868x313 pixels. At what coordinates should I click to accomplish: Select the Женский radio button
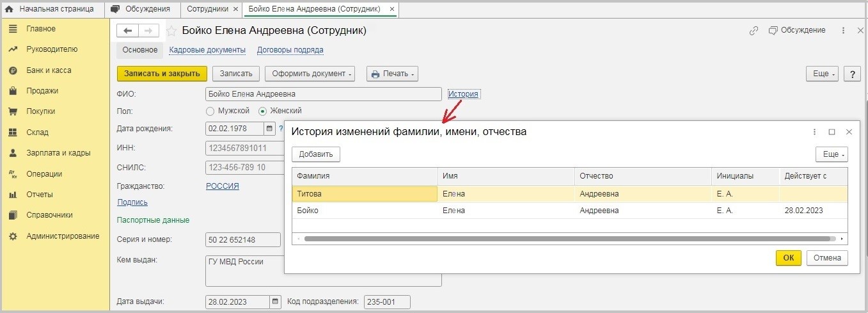(x=263, y=111)
